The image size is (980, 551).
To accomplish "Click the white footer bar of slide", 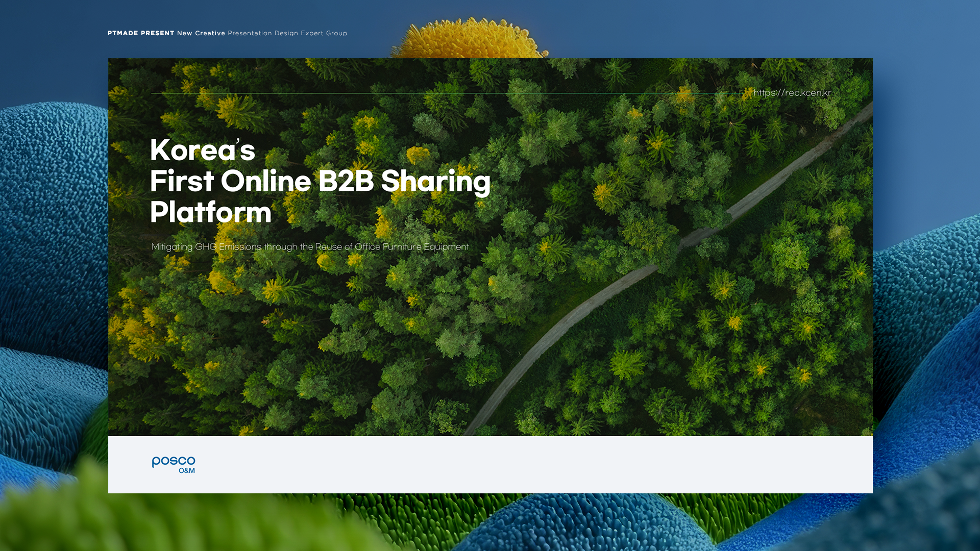I will coord(510,464).
